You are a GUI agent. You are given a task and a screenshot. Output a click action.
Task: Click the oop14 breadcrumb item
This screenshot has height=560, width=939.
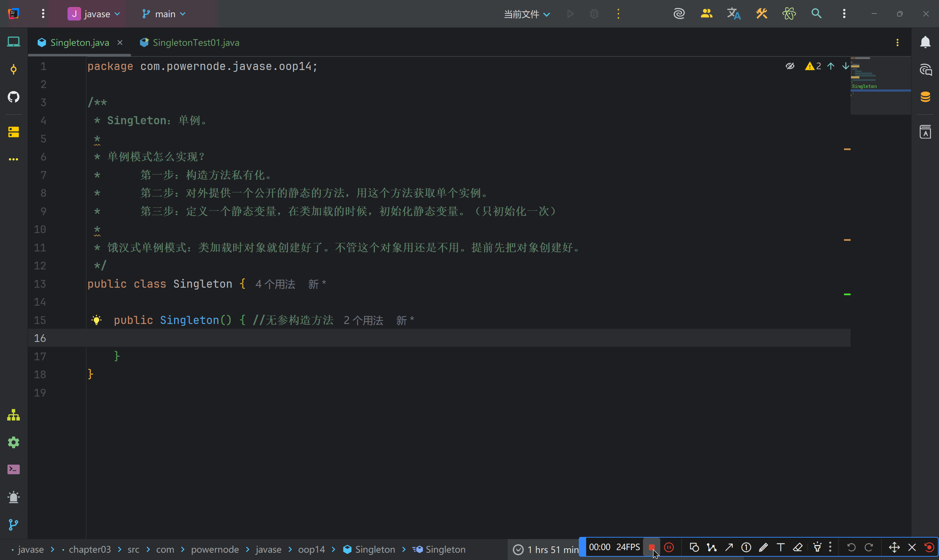[x=311, y=549]
